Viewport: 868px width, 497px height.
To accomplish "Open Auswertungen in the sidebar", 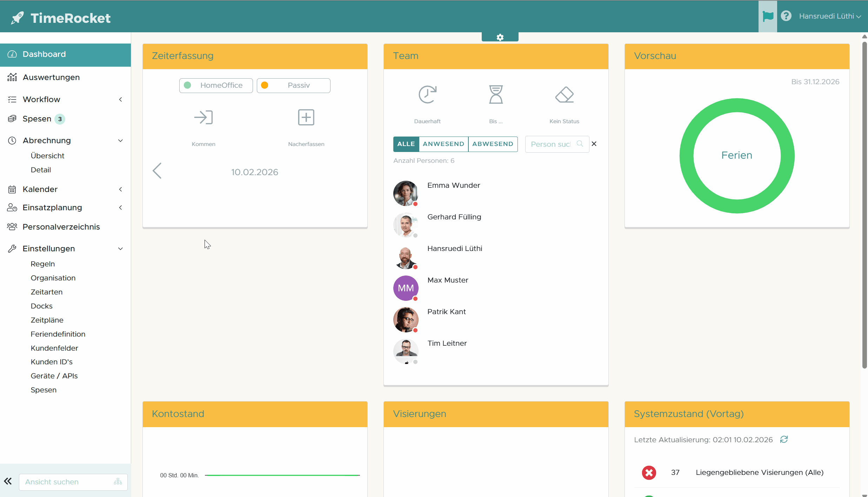I will 51,77.
